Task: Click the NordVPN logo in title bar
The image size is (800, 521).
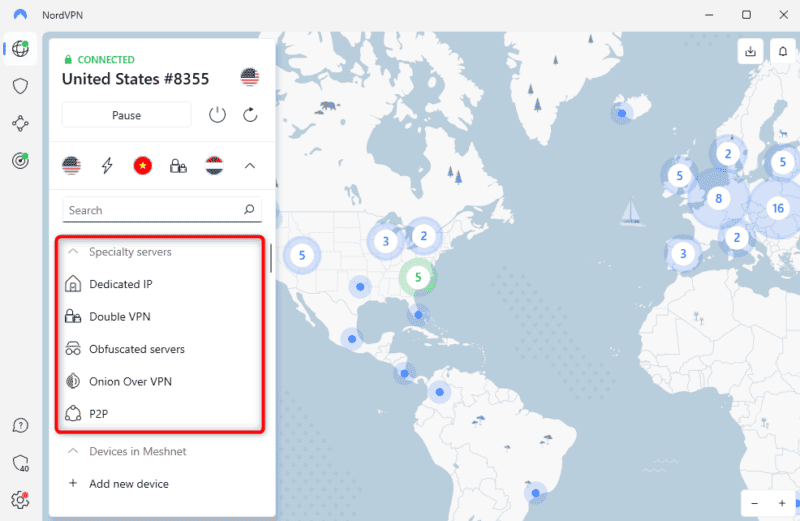Action: pyautogui.click(x=20, y=14)
